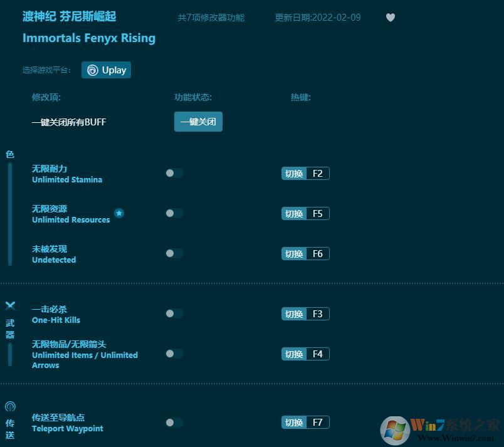The height and width of the screenshot is (447, 504).
Task: Click the 武器 category label
Action: click(x=10, y=329)
